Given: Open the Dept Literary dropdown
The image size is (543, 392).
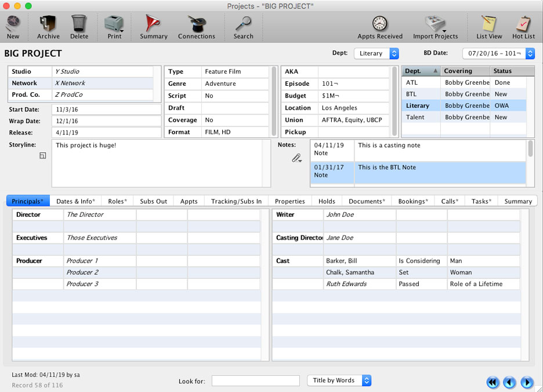Looking at the screenshot, I should tap(377, 53).
